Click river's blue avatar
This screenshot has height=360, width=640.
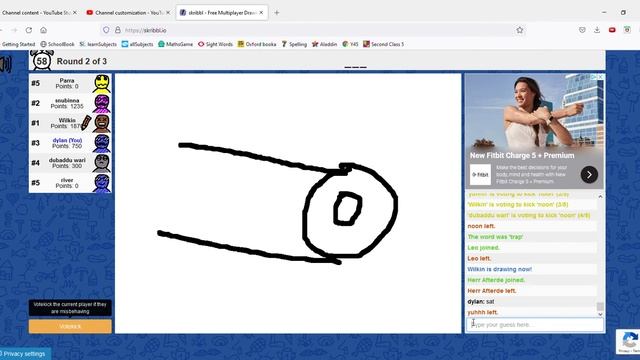click(102, 183)
